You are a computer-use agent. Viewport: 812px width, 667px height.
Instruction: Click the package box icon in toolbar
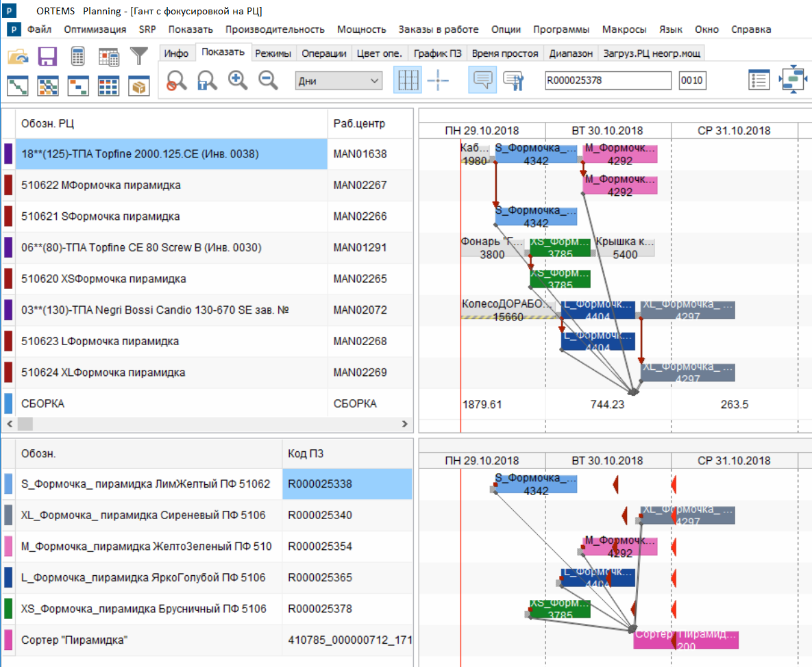pyautogui.click(x=139, y=86)
